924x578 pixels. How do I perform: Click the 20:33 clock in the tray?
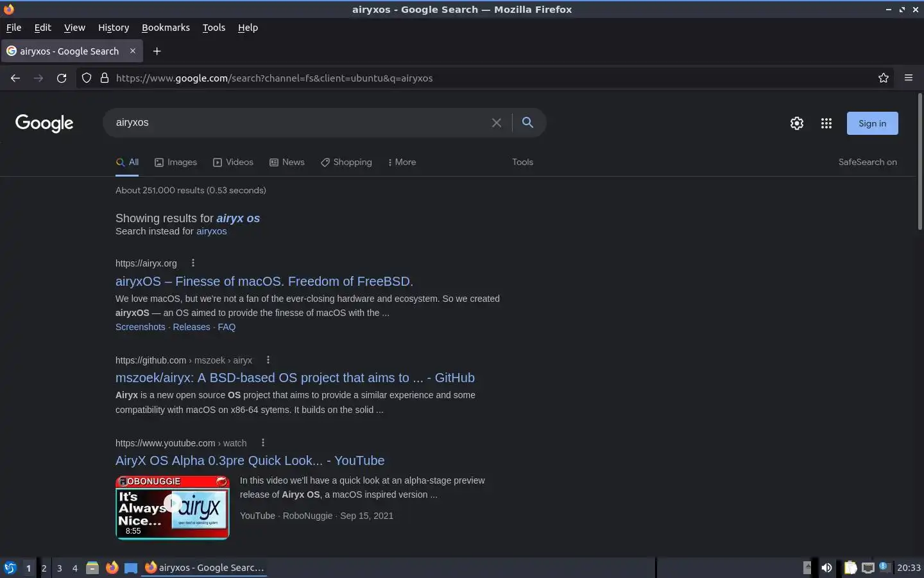(x=909, y=568)
